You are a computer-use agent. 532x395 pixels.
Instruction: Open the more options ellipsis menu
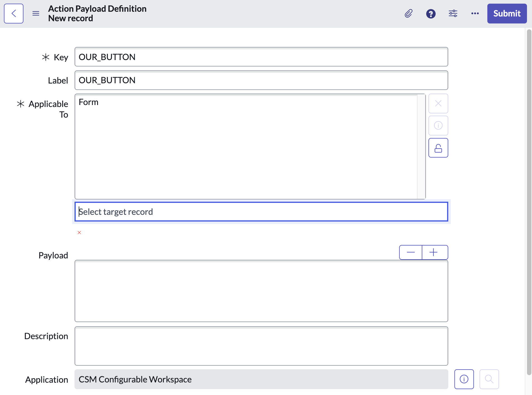pyautogui.click(x=475, y=13)
